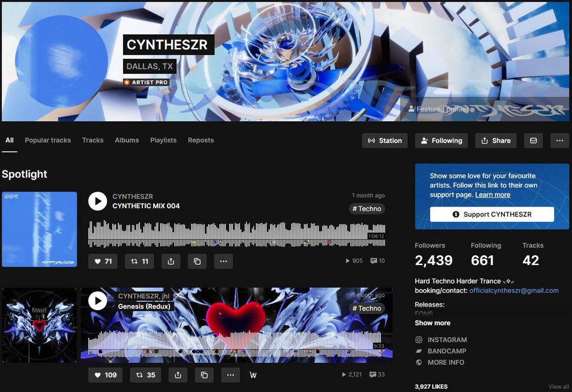Click the Techno tag on Genesis (Redux)
This screenshot has width=572, height=392.
pos(367,308)
